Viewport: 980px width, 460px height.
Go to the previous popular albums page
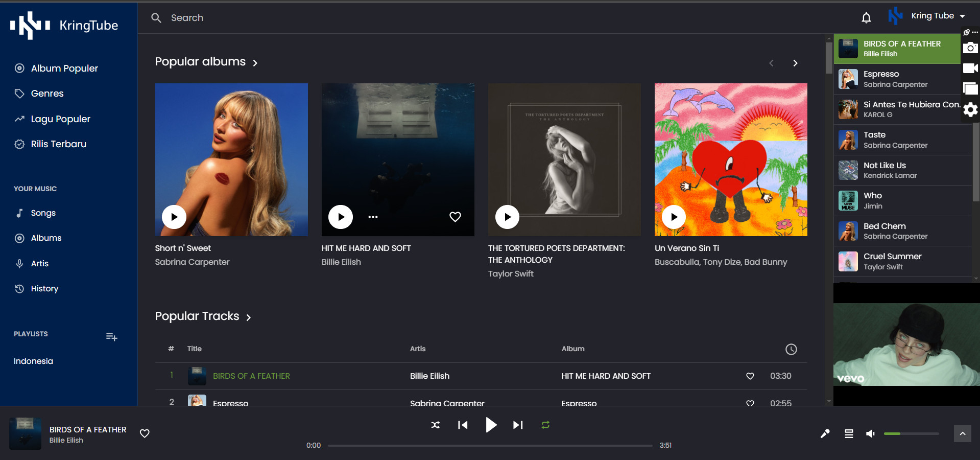point(771,63)
